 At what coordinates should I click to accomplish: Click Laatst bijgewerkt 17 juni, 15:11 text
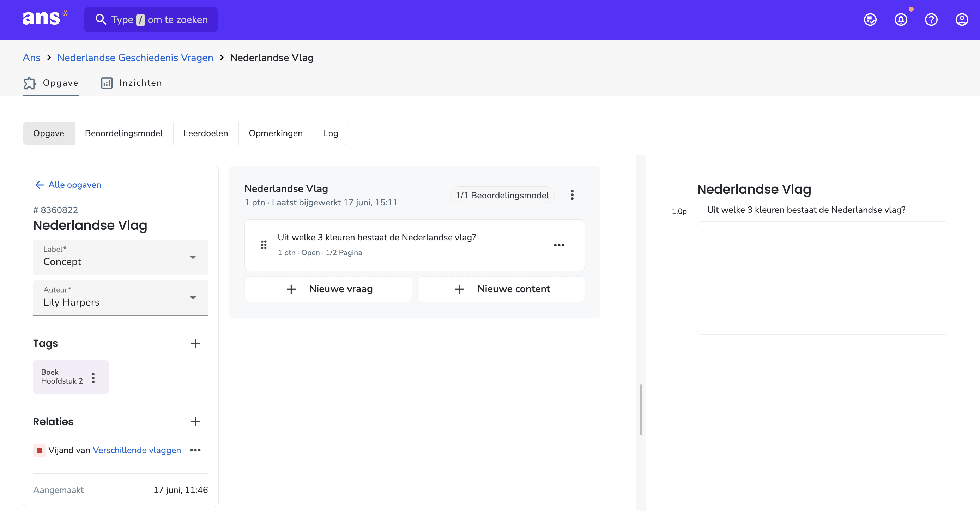tap(335, 203)
